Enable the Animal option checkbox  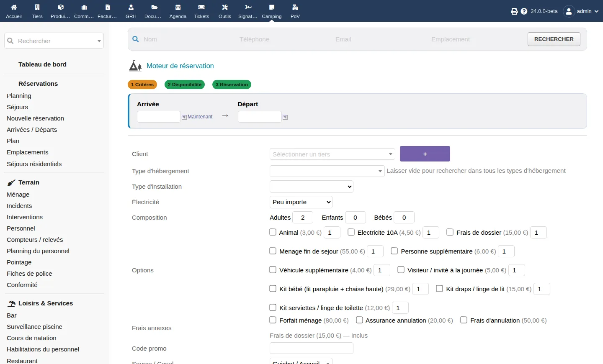tap(273, 232)
